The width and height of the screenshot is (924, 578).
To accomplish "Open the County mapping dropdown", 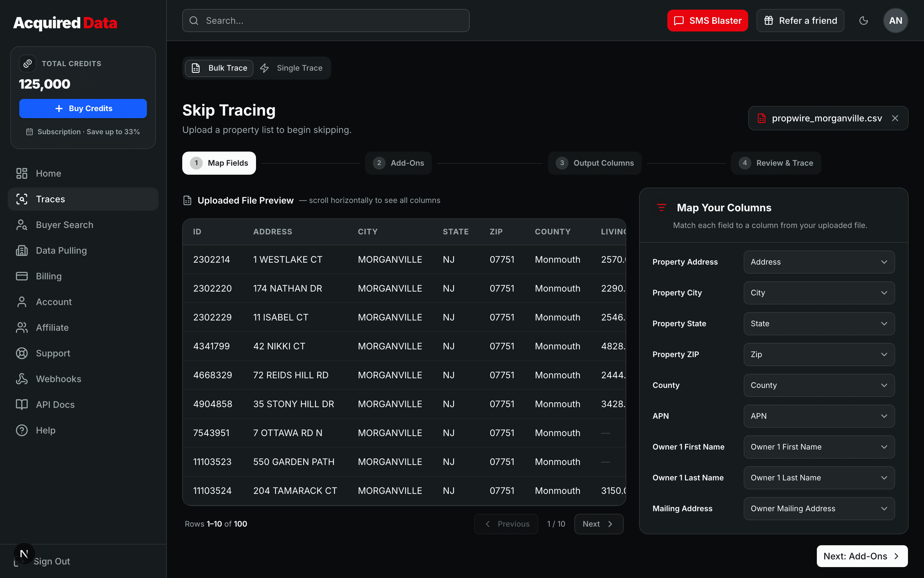I will tap(819, 385).
